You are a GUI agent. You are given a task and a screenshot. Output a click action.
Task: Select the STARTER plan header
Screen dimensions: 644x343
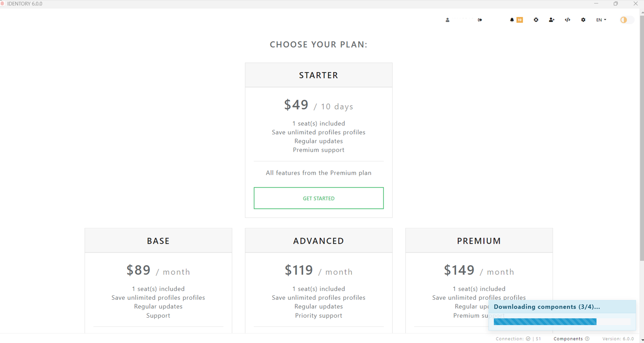[x=319, y=75]
